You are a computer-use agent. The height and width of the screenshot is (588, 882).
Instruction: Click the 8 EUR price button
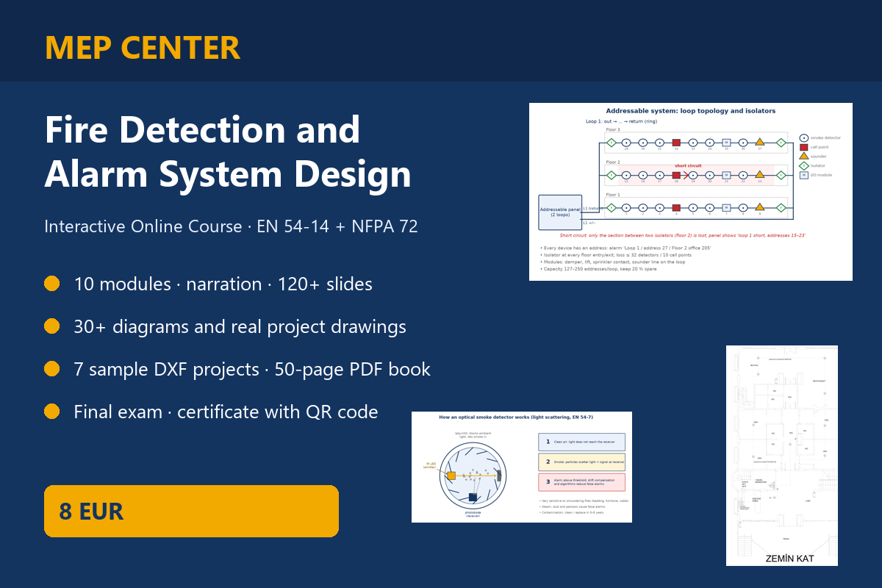pyautogui.click(x=191, y=511)
